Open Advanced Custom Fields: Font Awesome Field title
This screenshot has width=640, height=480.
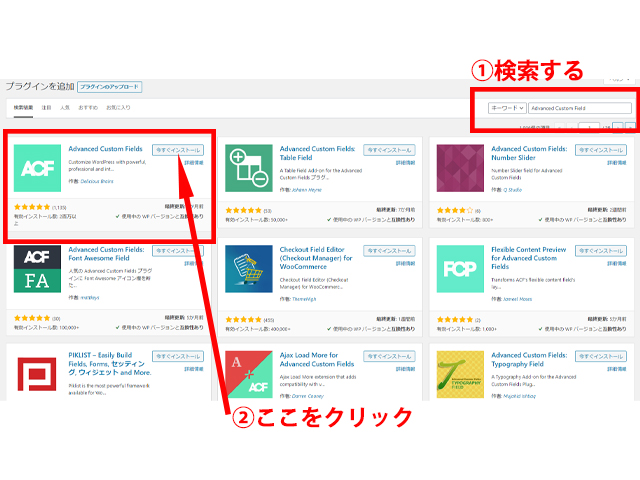pyautogui.click(x=106, y=253)
